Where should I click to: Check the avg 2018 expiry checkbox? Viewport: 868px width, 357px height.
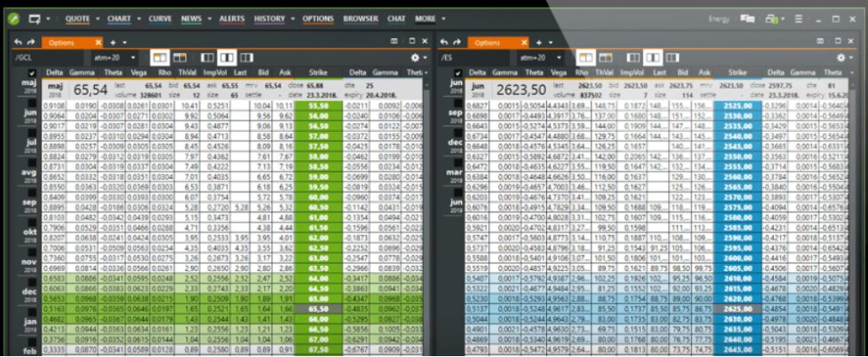(33, 164)
